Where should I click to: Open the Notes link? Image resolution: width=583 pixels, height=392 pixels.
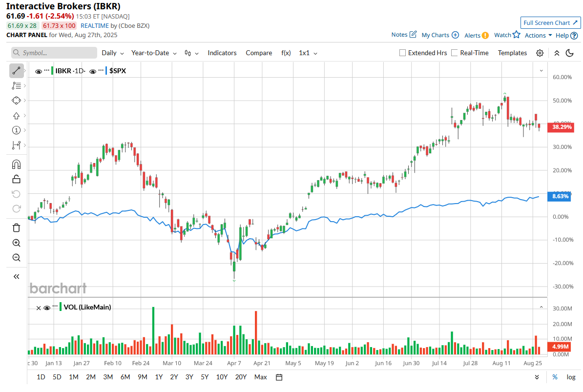[x=399, y=35]
